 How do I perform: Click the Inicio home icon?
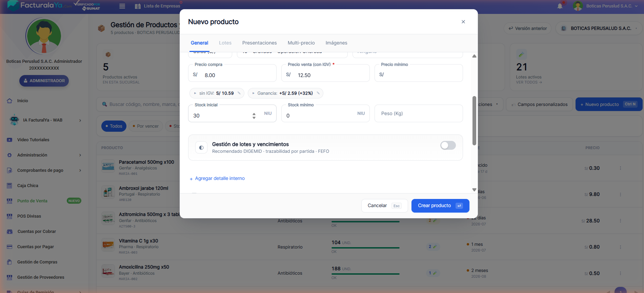9,101
